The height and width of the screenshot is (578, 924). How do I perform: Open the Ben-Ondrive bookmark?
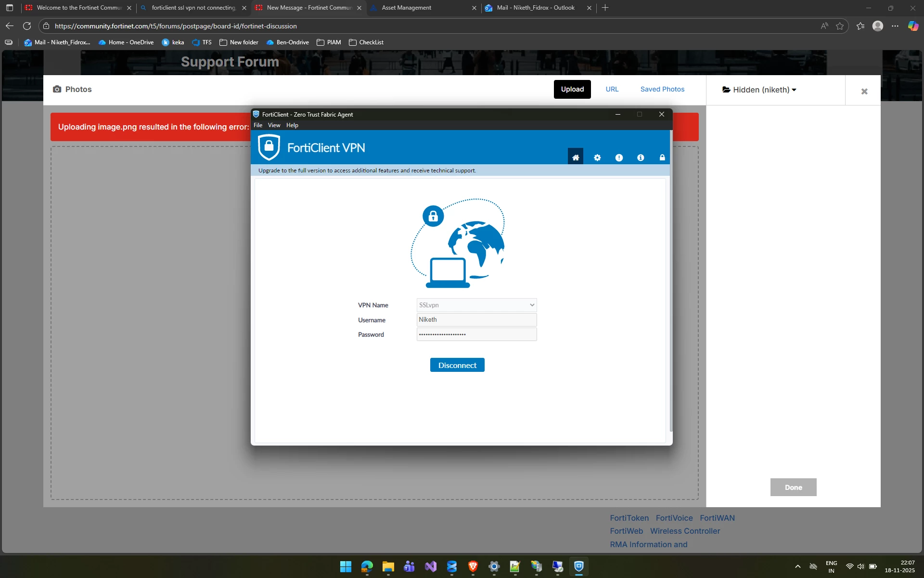pyautogui.click(x=287, y=42)
